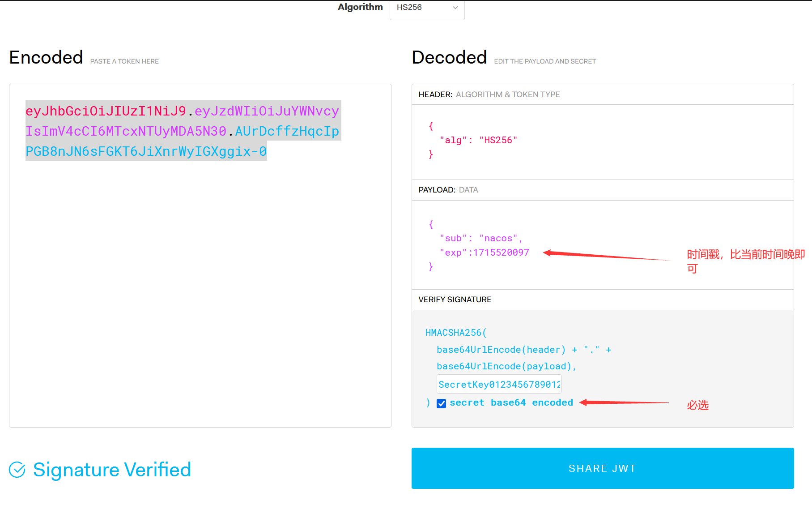Click the HEADER: ALGORITHM & TOKEN TYPE label
The image size is (812, 505).
(x=489, y=94)
